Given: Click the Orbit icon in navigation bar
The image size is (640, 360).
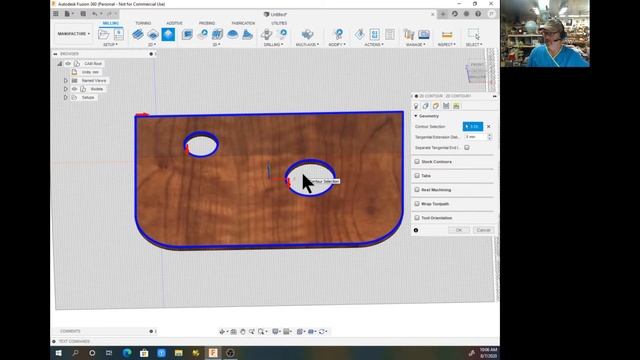Looking at the screenshot, I should (222, 331).
